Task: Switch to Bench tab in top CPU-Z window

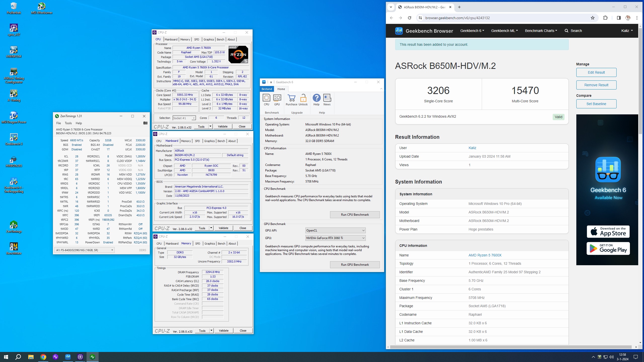Action: [x=220, y=39]
